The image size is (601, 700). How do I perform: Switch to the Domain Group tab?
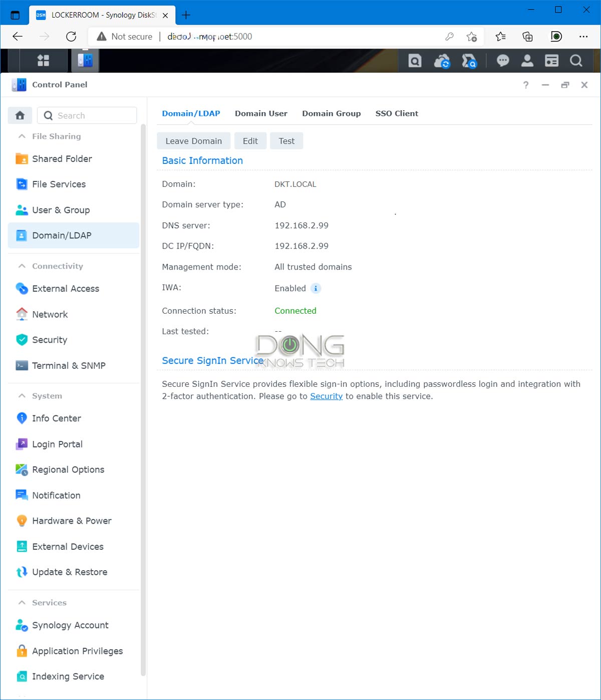coord(332,113)
